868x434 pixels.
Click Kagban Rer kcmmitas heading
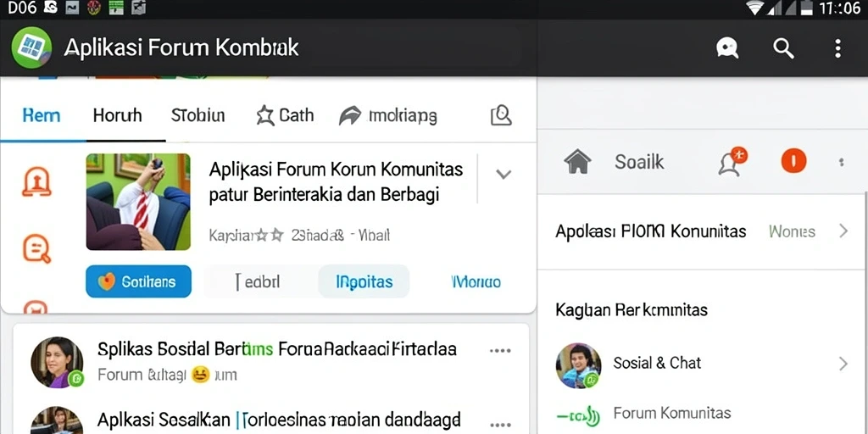click(632, 310)
